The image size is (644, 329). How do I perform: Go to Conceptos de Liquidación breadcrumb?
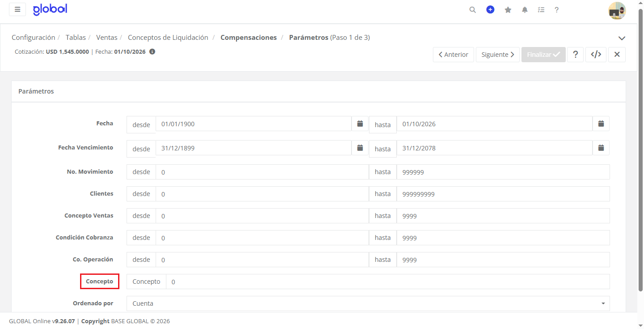168,38
